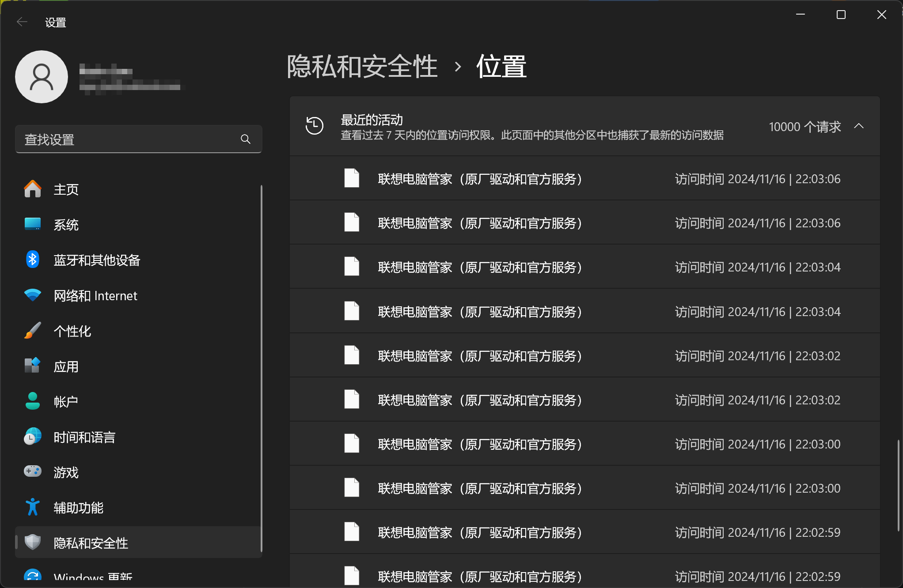Go to 个性化 label
This screenshot has height=588, width=903.
click(72, 331)
